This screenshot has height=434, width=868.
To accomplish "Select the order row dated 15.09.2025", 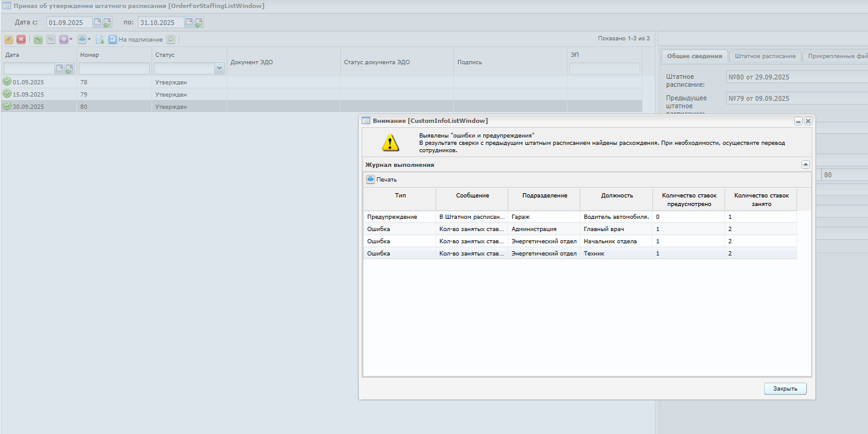I will click(321, 94).
